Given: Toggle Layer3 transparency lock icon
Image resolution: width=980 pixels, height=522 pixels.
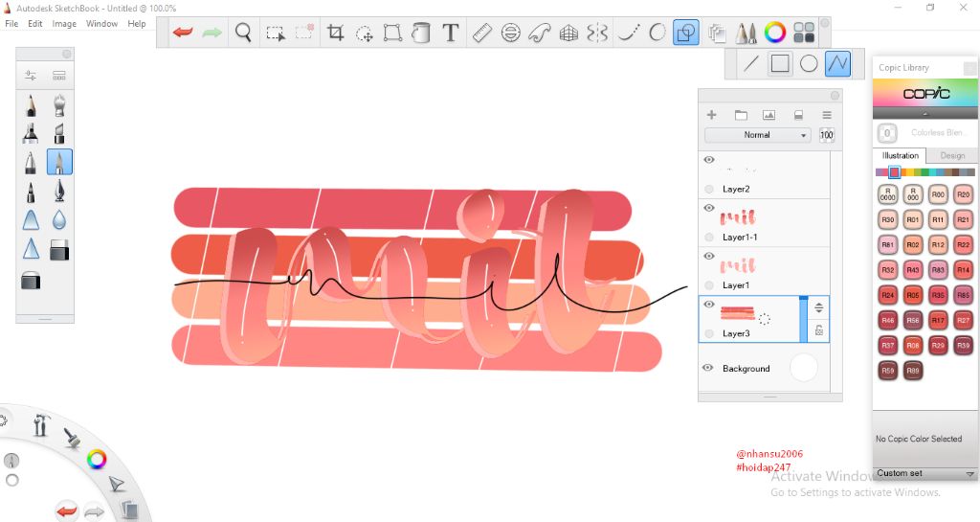Looking at the screenshot, I should click(x=819, y=330).
